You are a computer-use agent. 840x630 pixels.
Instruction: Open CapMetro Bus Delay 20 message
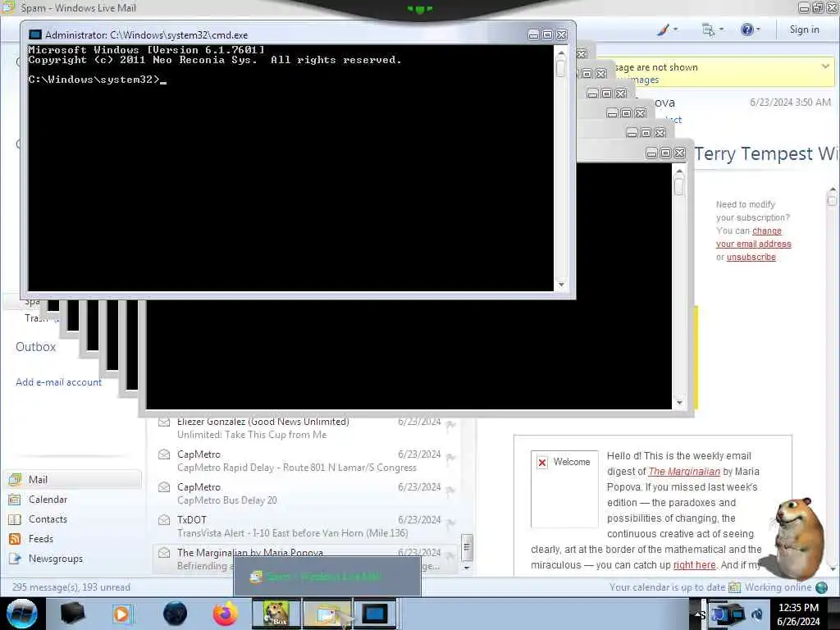(305, 493)
